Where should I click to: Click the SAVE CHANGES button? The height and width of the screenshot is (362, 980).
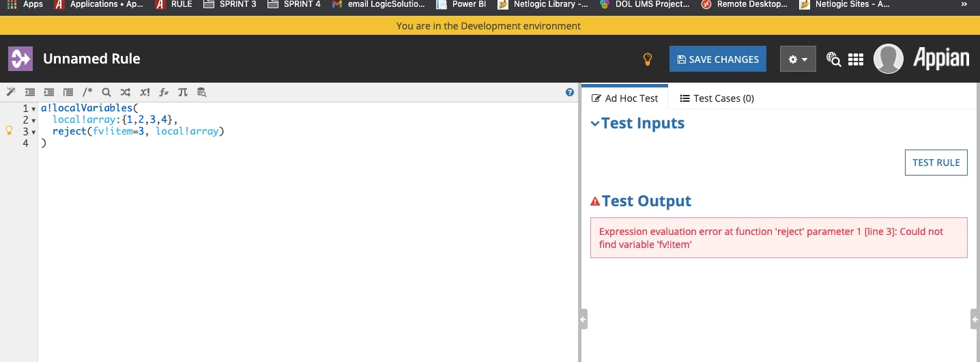(x=718, y=59)
